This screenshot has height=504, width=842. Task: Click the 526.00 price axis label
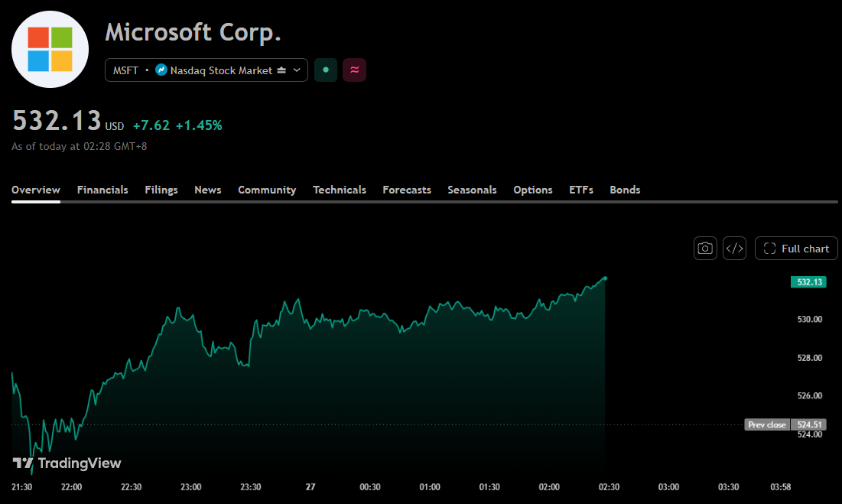pos(810,396)
